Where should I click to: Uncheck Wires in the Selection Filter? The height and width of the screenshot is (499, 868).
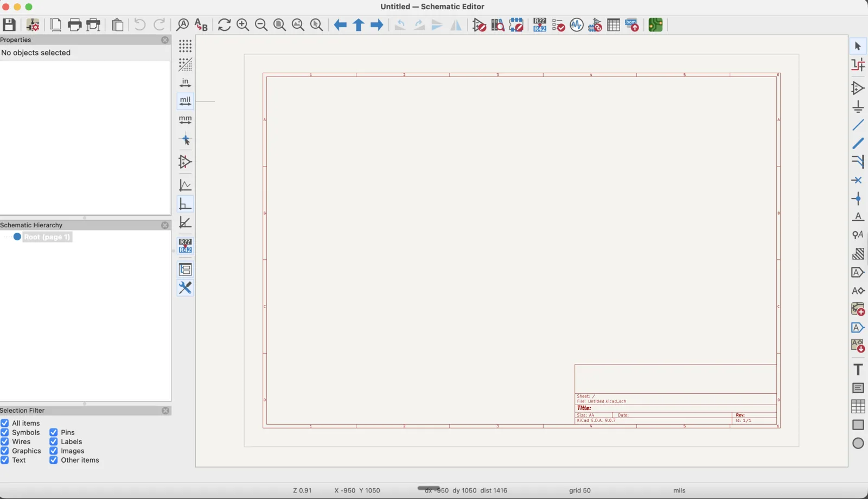click(4, 442)
